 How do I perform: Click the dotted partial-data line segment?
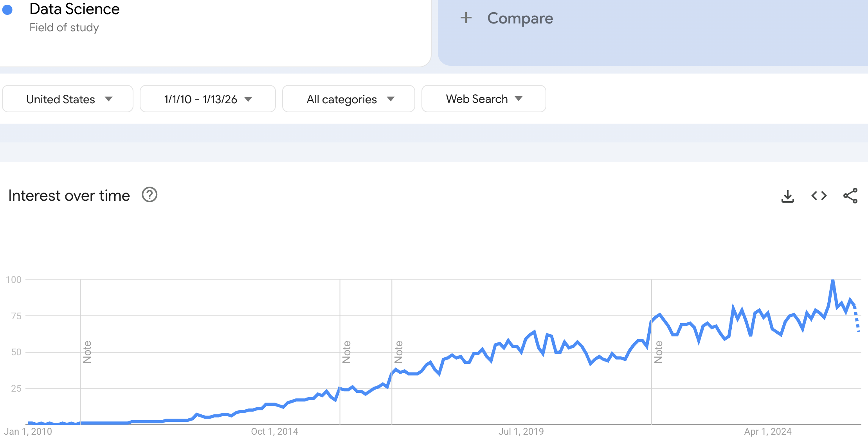857,319
